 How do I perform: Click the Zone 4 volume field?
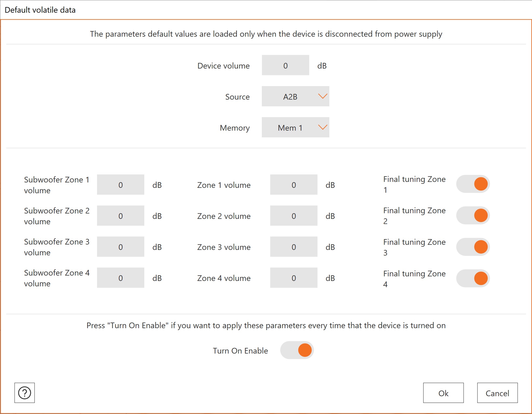293,278
